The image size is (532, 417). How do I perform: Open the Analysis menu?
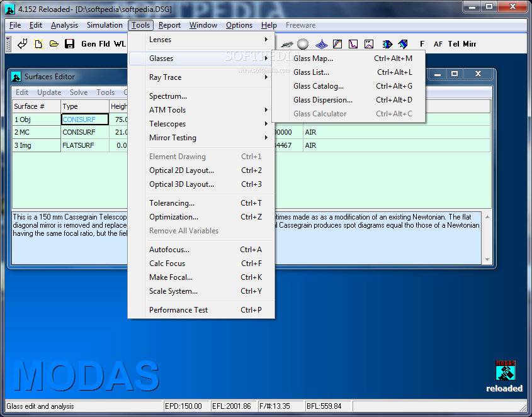64,25
